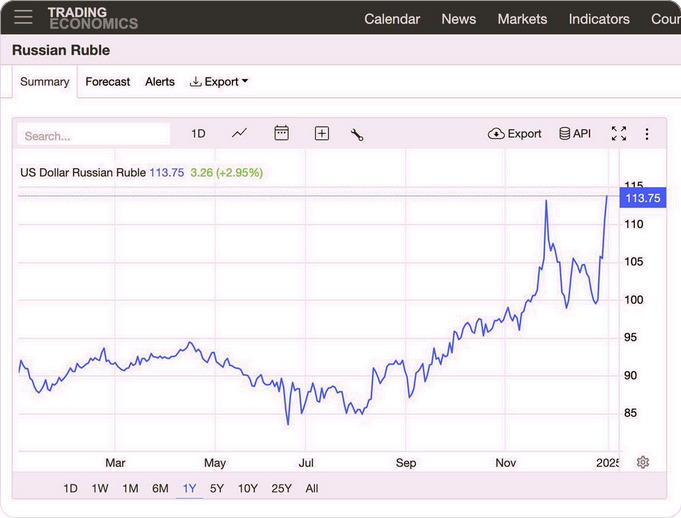This screenshot has height=518, width=681.
Task: Open the 1D interval selector
Action: [198, 134]
